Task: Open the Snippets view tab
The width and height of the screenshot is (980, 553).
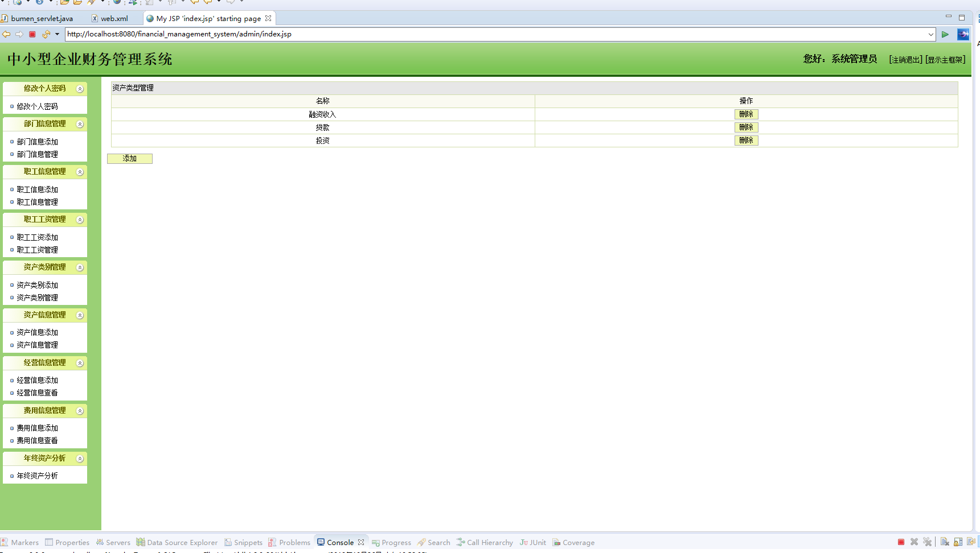Action: coord(244,542)
